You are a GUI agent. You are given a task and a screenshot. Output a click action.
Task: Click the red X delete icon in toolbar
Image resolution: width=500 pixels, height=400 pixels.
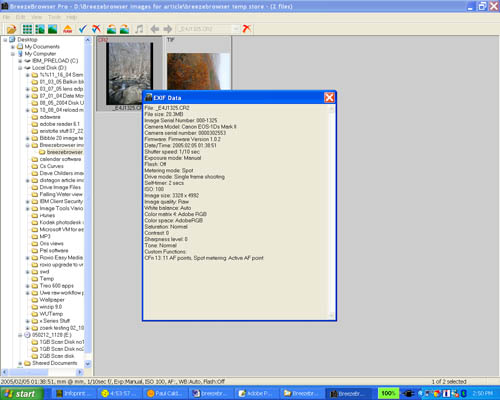[x=247, y=29]
